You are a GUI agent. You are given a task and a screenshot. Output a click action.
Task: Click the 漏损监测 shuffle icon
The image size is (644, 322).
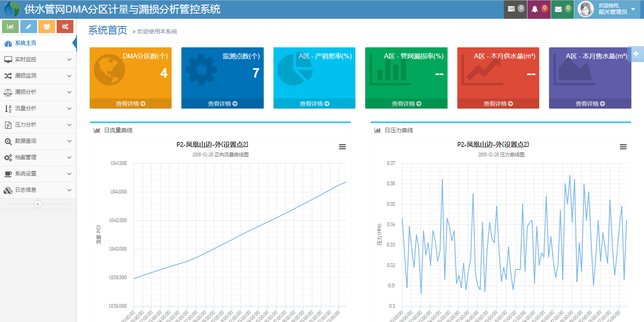point(8,76)
